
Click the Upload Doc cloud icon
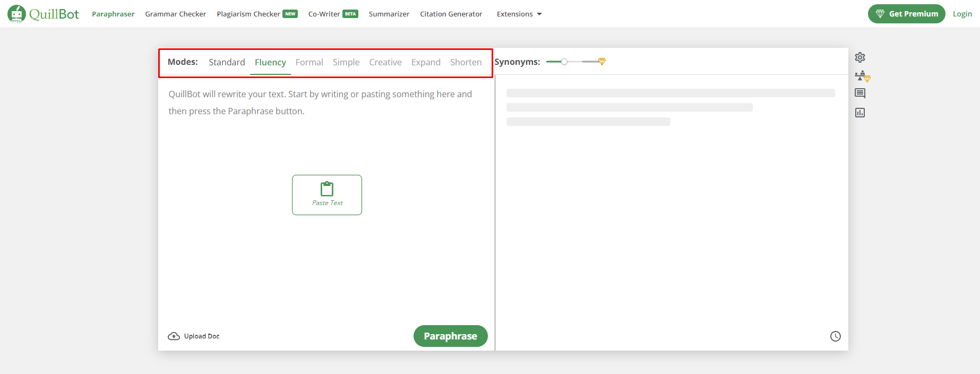click(174, 336)
